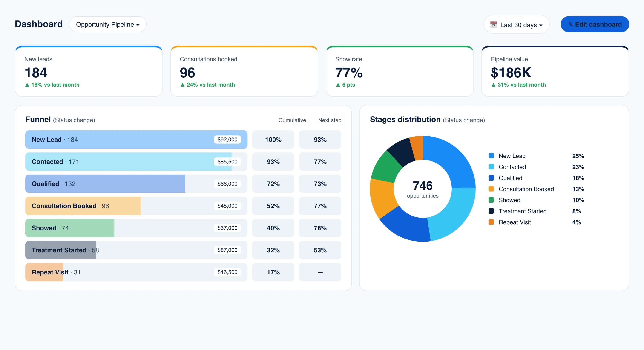
Task: Click the New Lead funnel bar
Action: (x=136, y=140)
